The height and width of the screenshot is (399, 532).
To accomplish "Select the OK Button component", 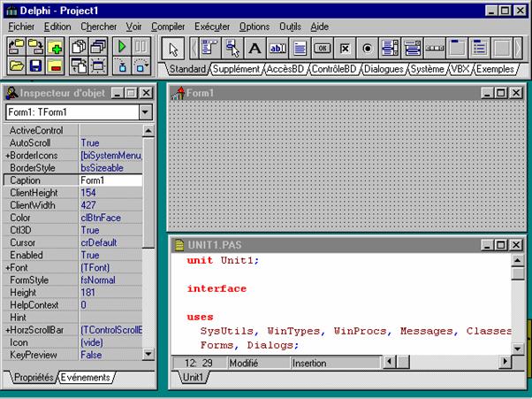I will 322,49.
